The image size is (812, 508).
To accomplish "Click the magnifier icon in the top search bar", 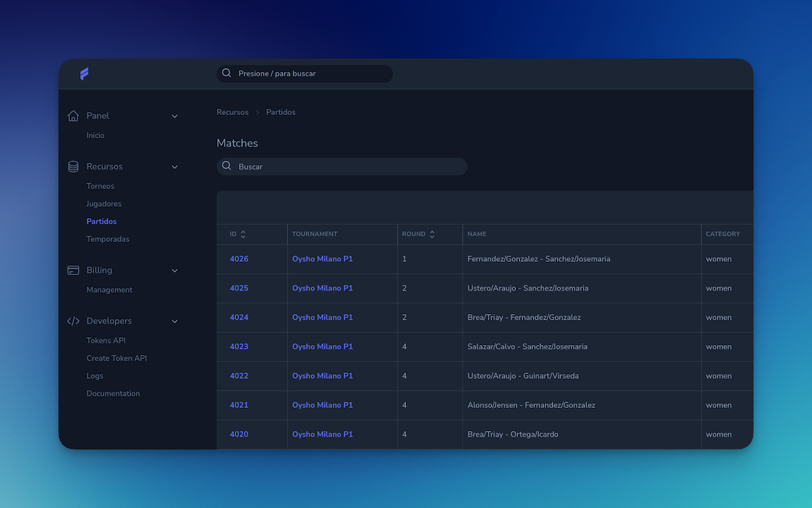I will point(226,73).
